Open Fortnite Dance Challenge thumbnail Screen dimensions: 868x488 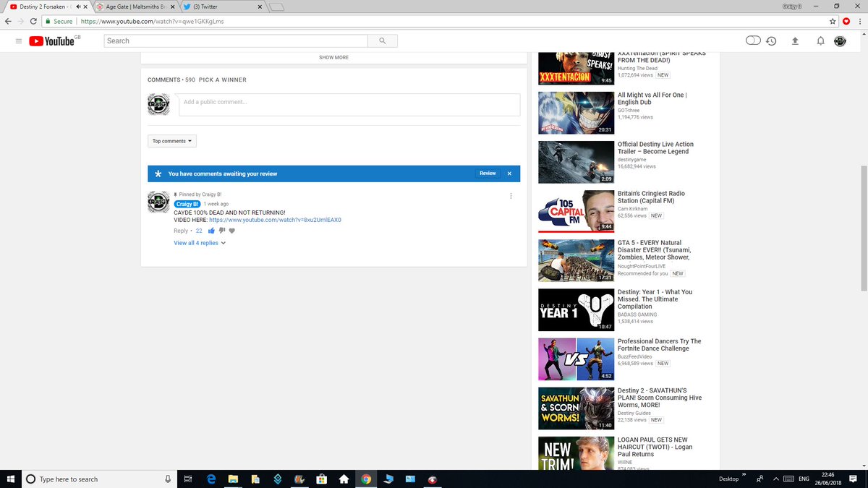click(576, 359)
